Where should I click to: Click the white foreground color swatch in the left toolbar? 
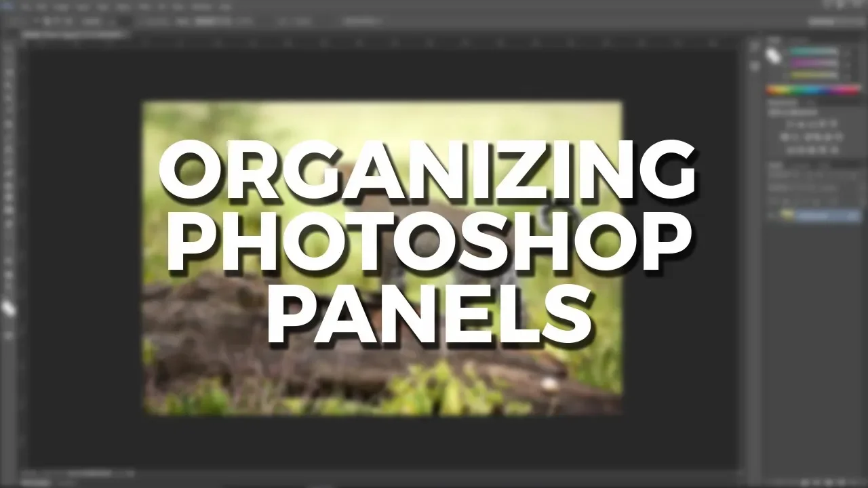coord(7,308)
